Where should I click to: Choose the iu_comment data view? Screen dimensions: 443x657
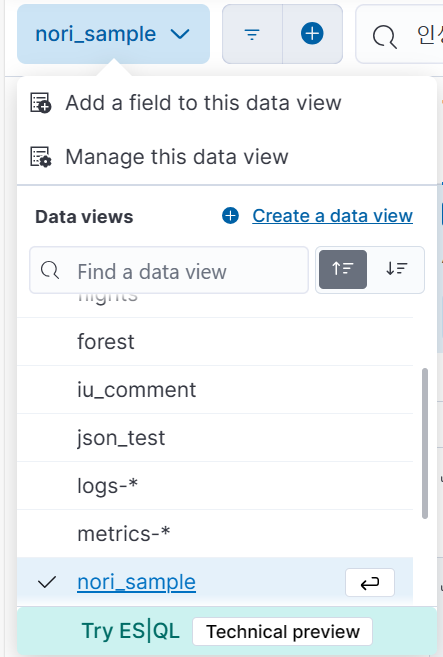215,390
